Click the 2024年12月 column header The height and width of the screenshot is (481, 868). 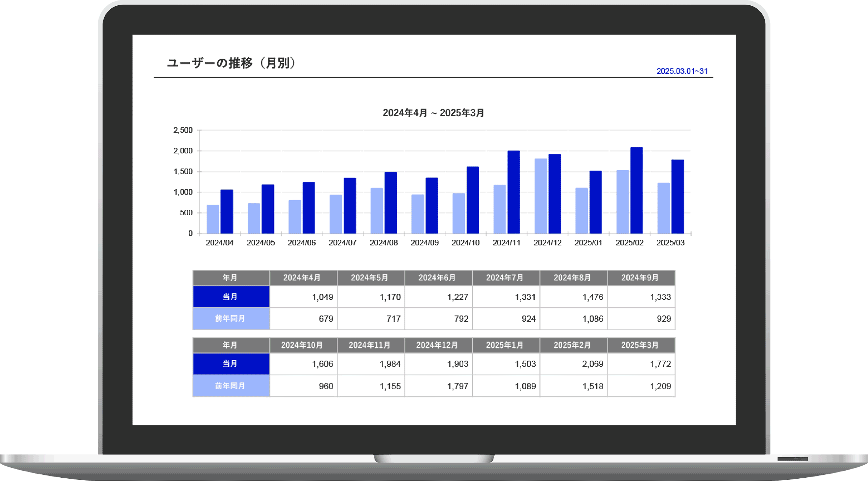[x=438, y=345]
